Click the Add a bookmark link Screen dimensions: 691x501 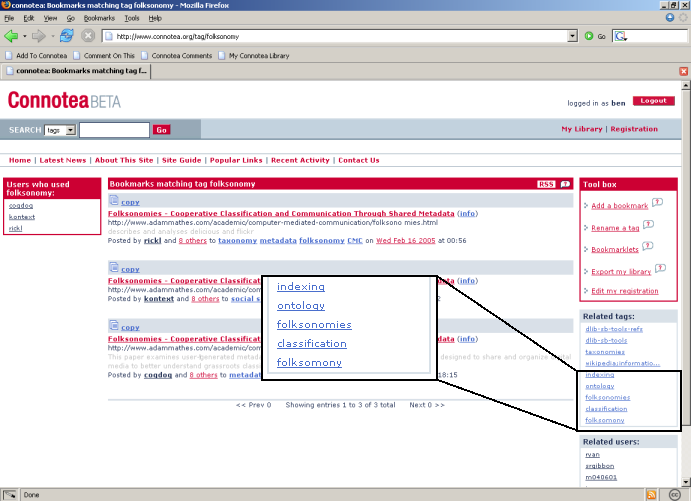(620, 206)
